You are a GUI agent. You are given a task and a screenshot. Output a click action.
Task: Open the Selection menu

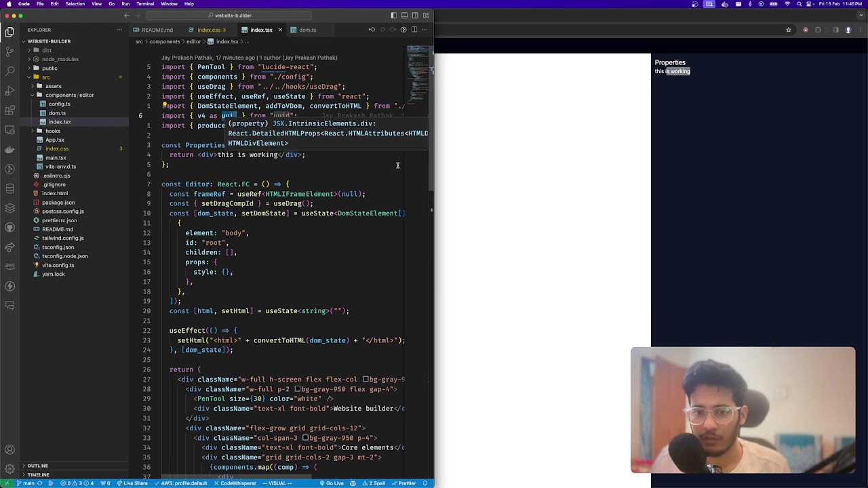pos(75,4)
